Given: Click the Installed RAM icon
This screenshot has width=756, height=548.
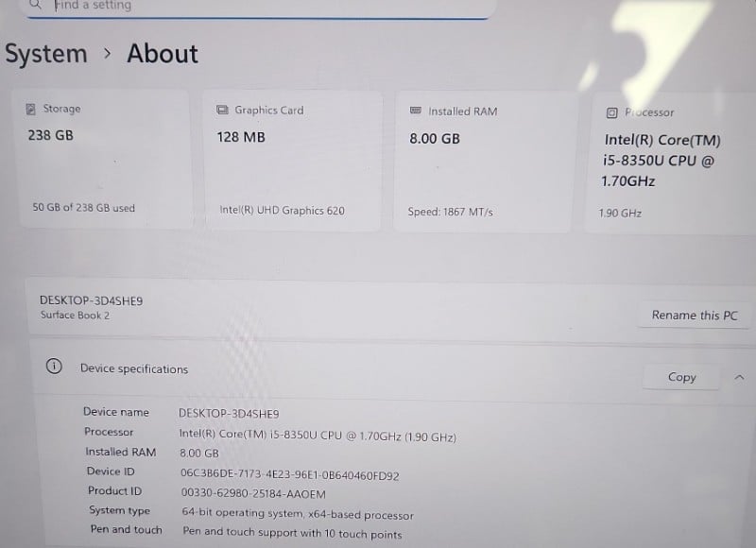Looking at the screenshot, I should [415, 111].
